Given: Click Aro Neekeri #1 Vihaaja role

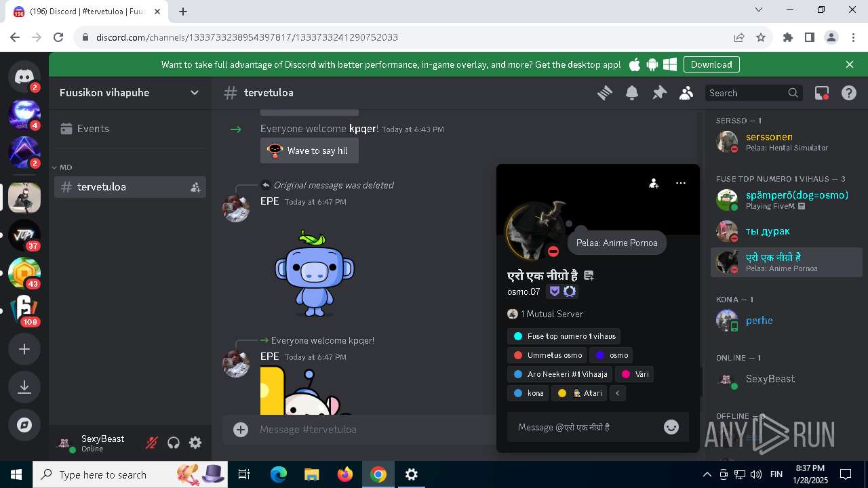Looking at the screenshot, I should tap(559, 374).
